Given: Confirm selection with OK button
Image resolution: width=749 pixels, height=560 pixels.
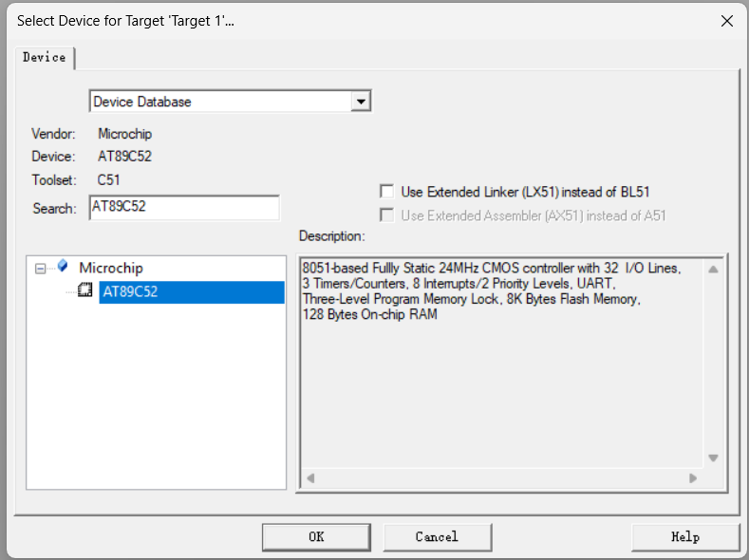Looking at the screenshot, I should pyautogui.click(x=316, y=537).
